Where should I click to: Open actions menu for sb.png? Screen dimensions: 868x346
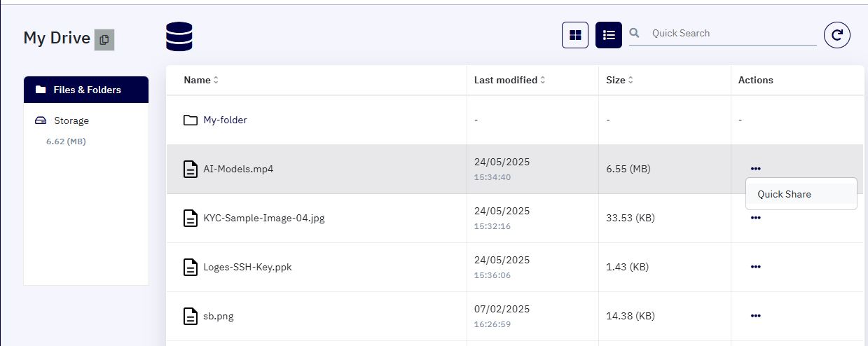[x=755, y=316]
